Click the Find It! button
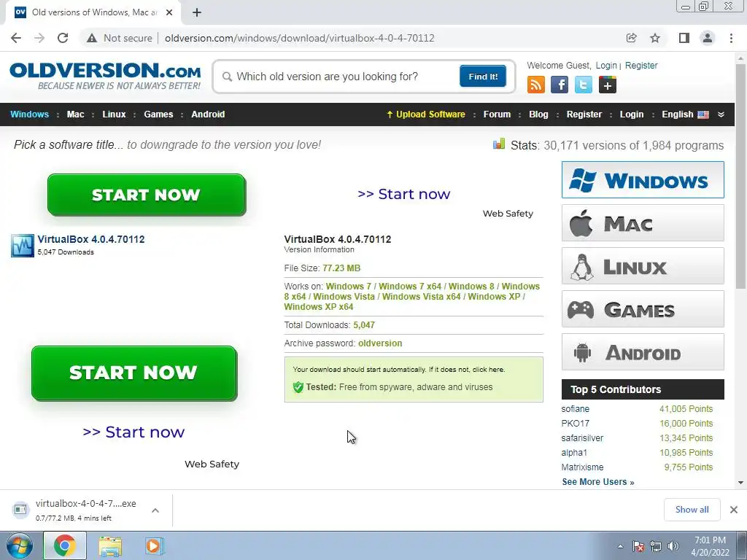This screenshot has width=747, height=560. pyautogui.click(x=483, y=76)
